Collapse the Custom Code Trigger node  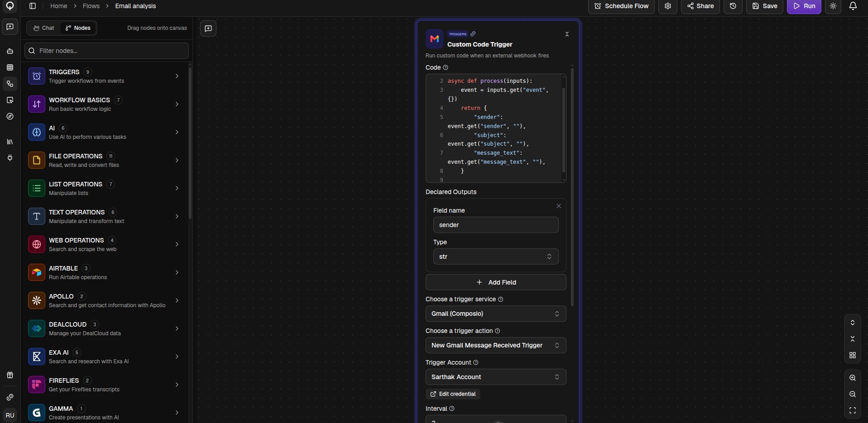(567, 34)
